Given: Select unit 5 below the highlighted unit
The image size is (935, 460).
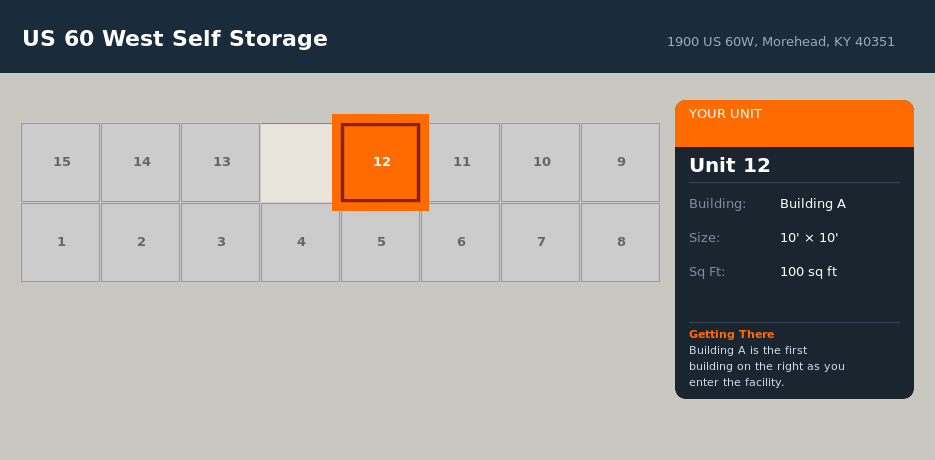Looking at the screenshot, I should (x=381, y=242).
